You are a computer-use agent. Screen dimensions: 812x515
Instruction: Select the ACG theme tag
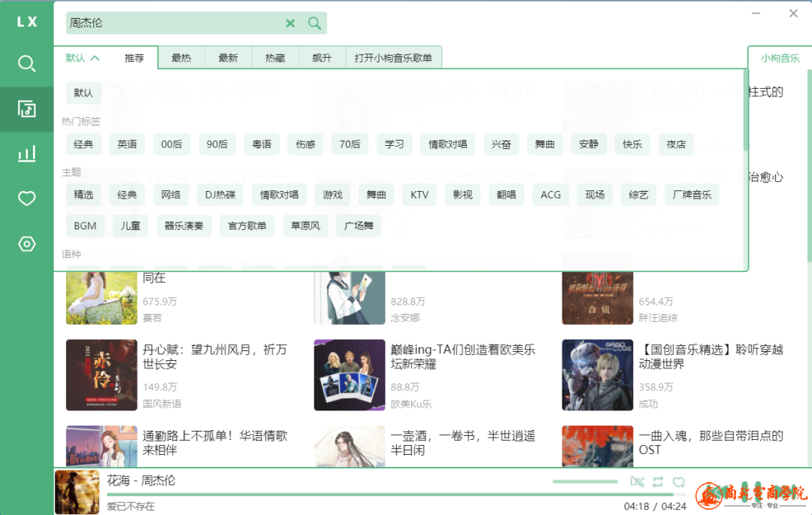(550, 195)
